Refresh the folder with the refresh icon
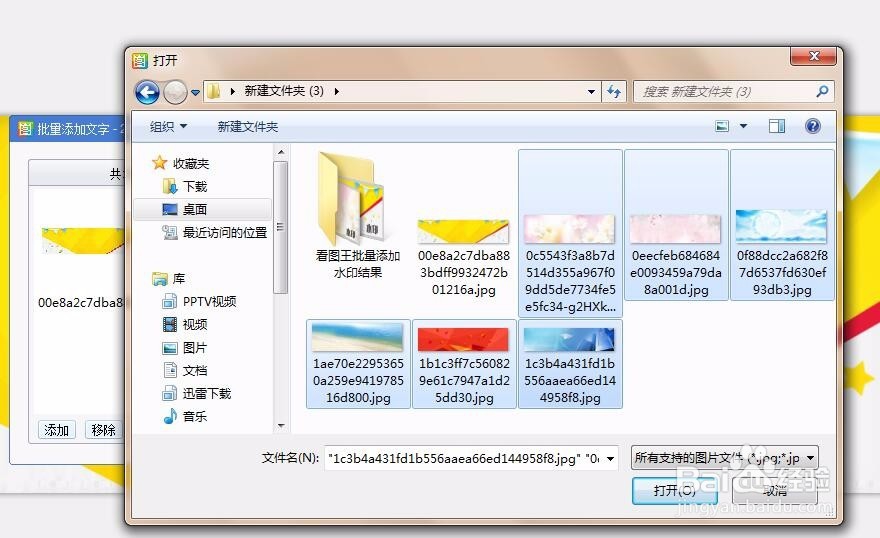 click(x=613, y=91)
